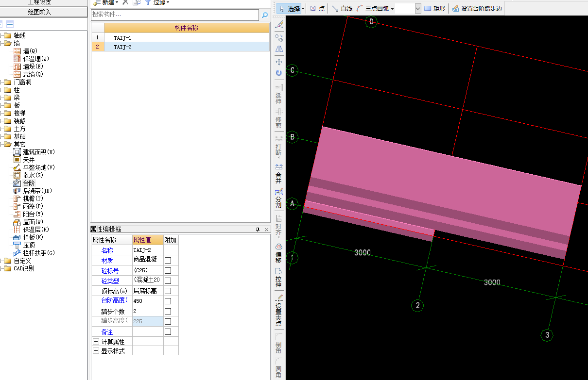Open the 门窗洞 folder in tree
The image size is (588, 380).
pos(22,82)
